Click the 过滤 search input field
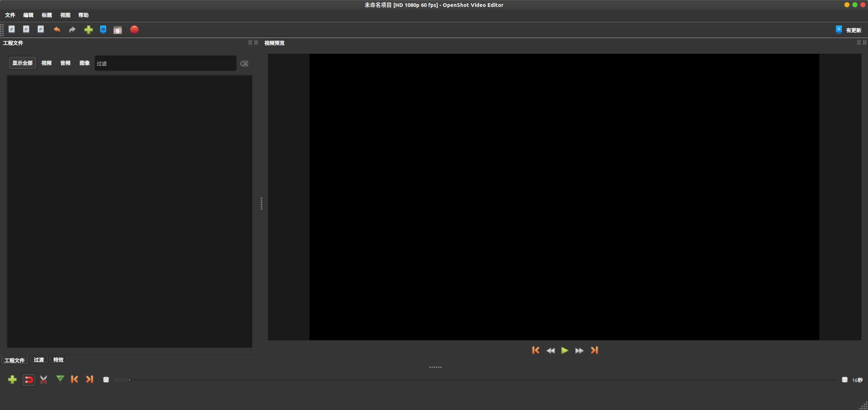This screenshot has height=410, width=868. 166,63
